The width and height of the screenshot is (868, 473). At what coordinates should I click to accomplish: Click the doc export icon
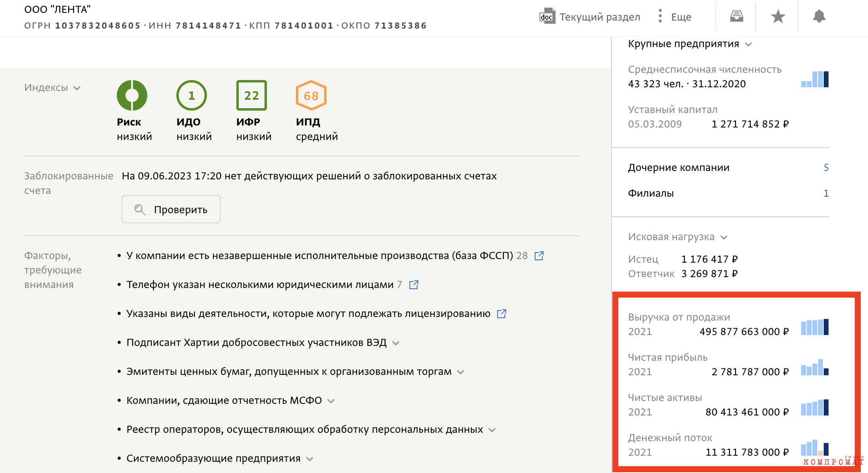tap(547, 16)
